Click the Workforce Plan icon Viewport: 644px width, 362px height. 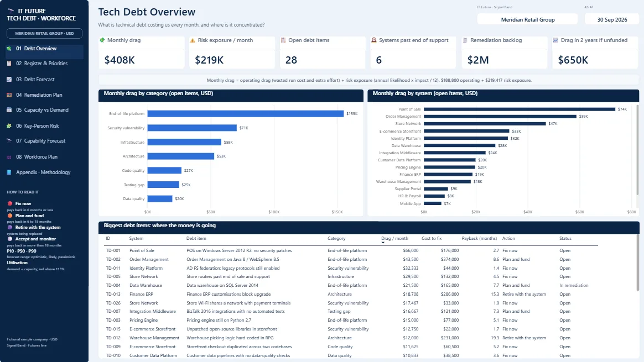tap(9, 157)
